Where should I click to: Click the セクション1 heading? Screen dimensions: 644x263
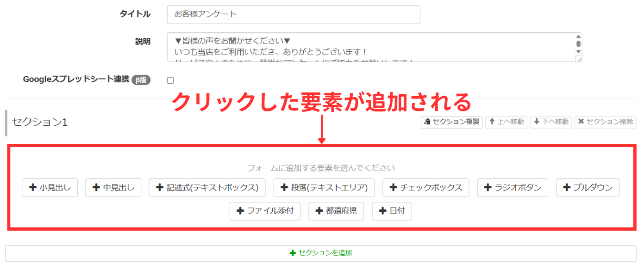click(40, 122)
